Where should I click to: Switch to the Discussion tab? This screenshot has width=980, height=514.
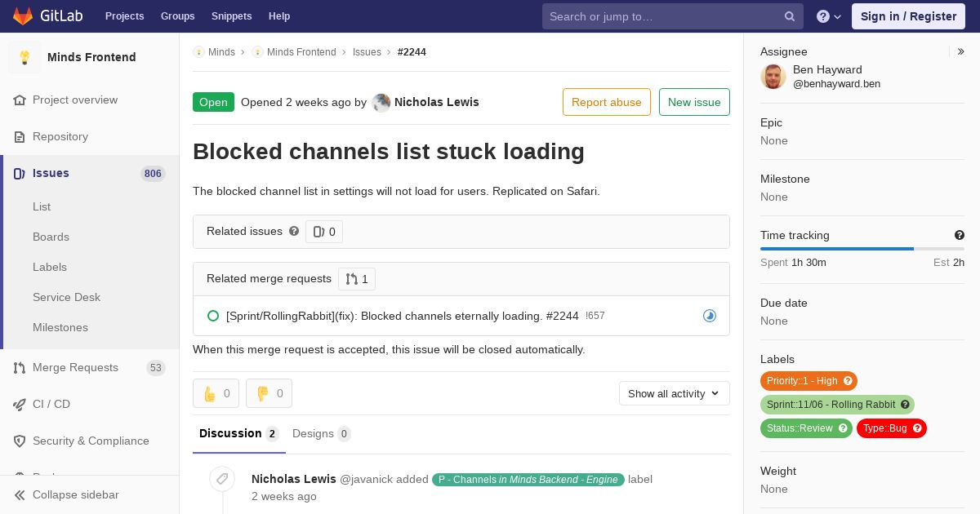click(239, 433)
